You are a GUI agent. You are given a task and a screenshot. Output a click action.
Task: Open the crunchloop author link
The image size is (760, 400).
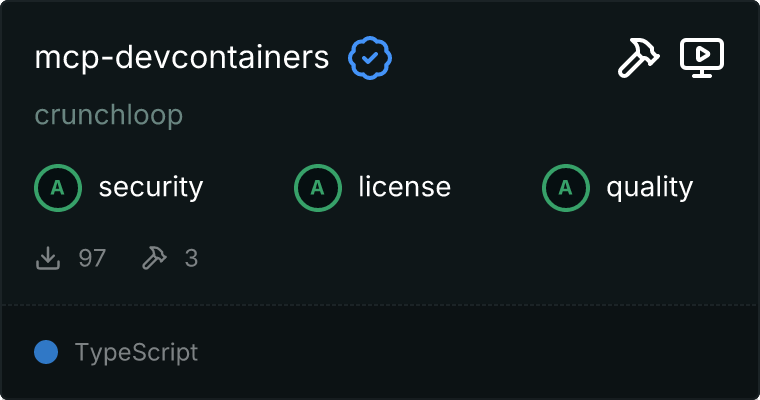[x=109, y=115]
